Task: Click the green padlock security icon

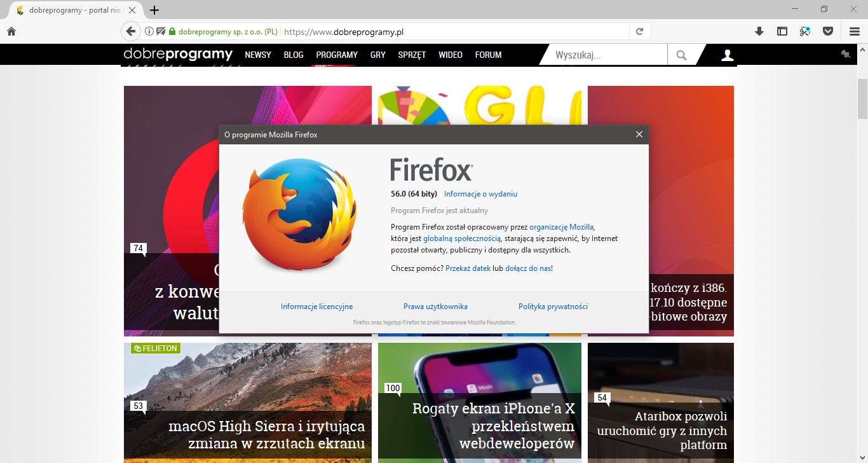Action: (x=172, y=31)
